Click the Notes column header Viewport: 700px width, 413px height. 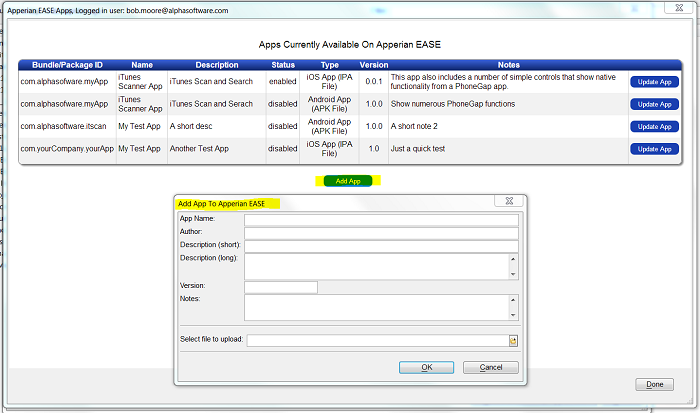coord(508,65)
